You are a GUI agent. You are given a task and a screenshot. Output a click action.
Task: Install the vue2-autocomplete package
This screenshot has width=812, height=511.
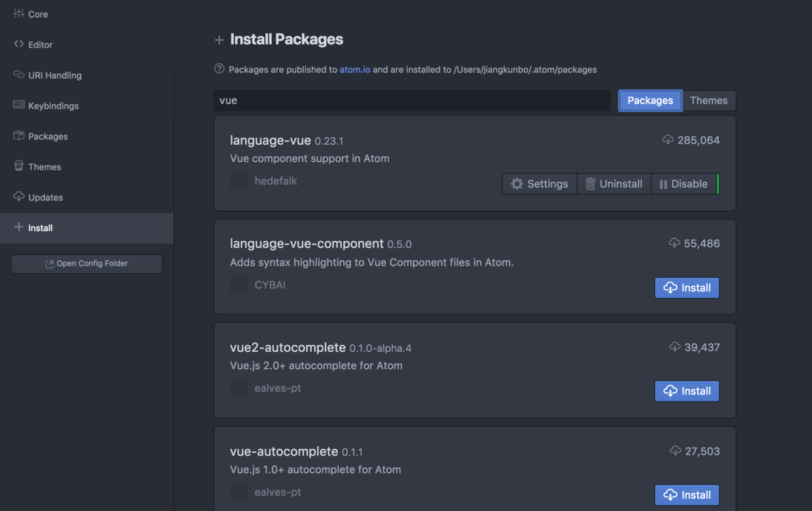pyautogui.click(x=687, y=391)
